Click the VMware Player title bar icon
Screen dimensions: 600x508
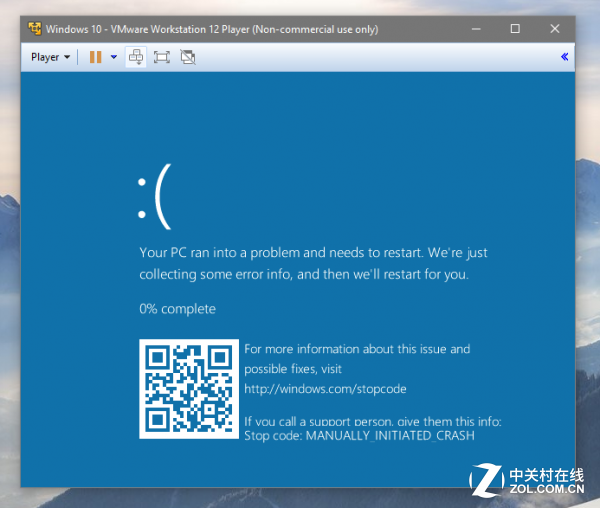pos(35,29)
